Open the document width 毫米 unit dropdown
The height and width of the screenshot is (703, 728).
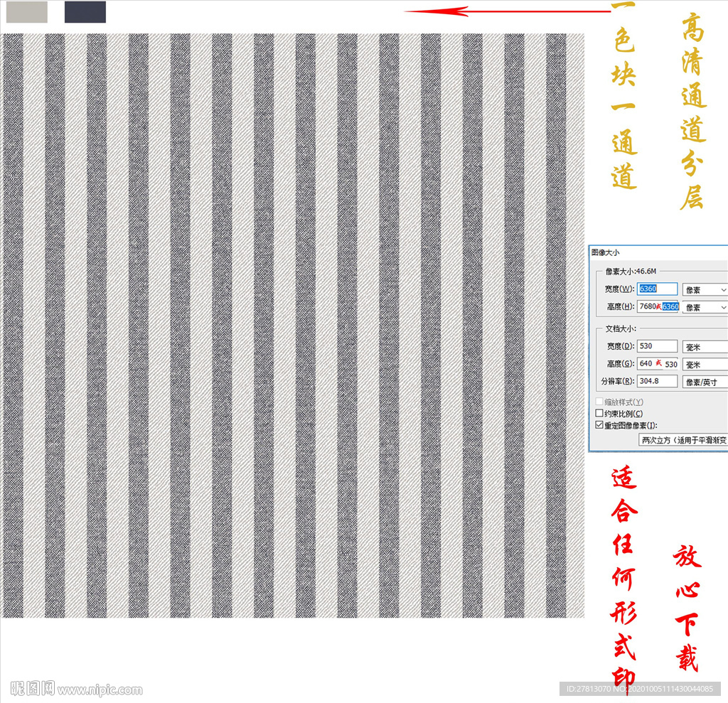pyautogui.click(x=705, y=347)
